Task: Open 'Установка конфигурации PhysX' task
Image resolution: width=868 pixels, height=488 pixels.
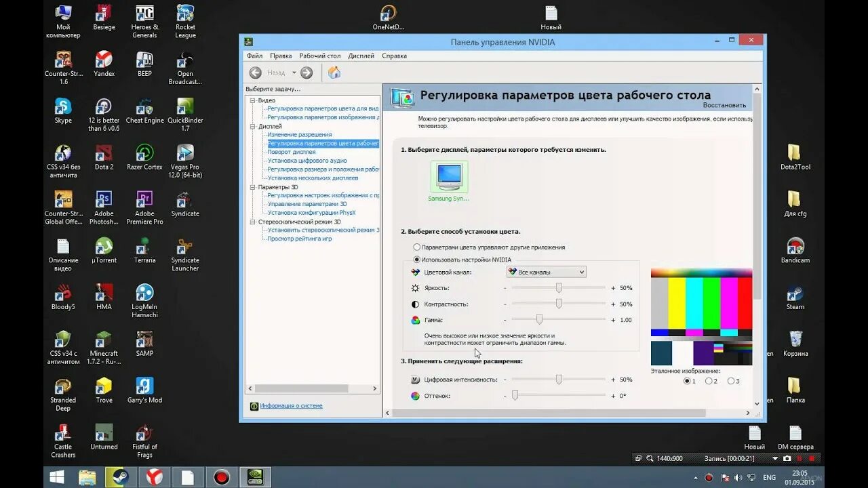Action: [311, 213]
